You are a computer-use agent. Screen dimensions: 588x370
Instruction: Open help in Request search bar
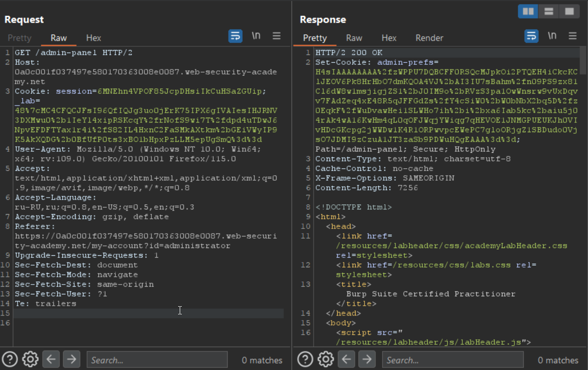(10, 359)
